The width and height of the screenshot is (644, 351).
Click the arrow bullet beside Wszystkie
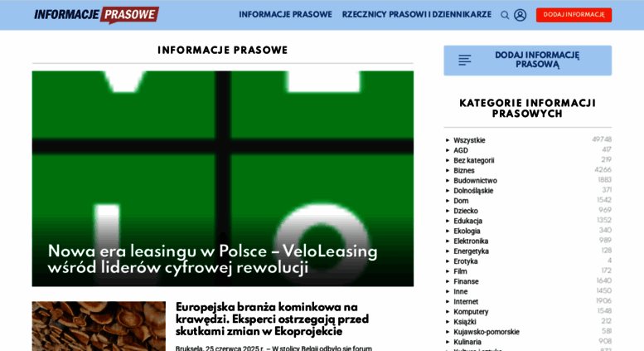point(448,140)
